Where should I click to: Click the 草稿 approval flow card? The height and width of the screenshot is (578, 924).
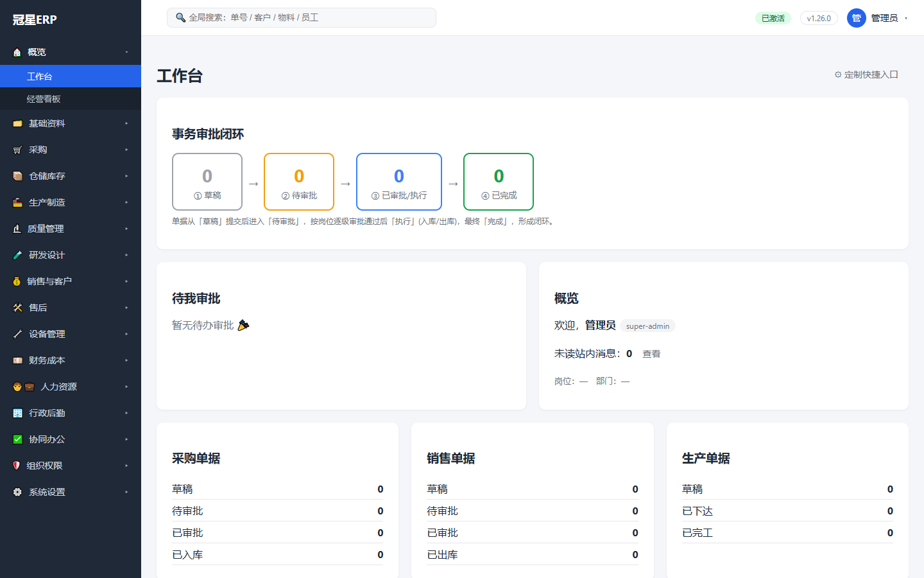[207, 182]
